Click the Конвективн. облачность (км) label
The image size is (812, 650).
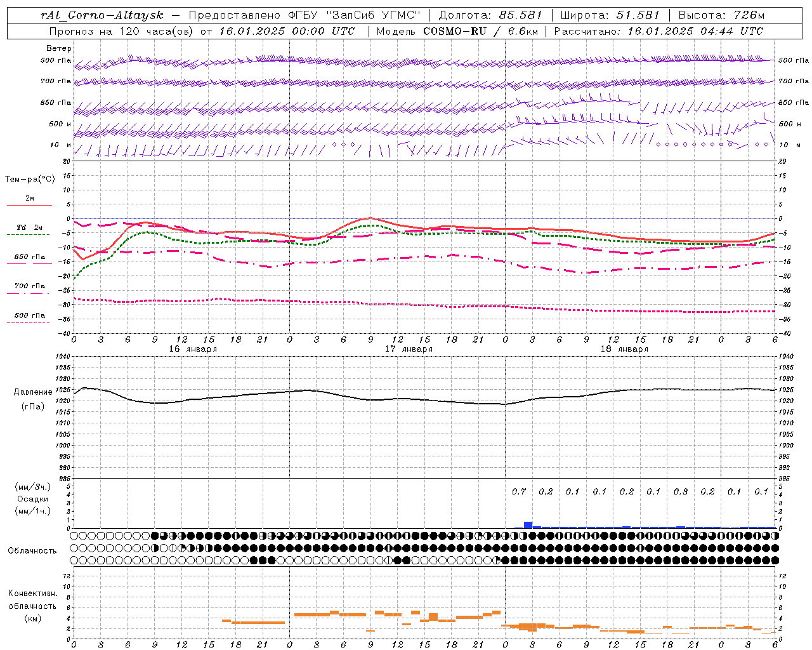pyautogui.click(x=32, y=606)
